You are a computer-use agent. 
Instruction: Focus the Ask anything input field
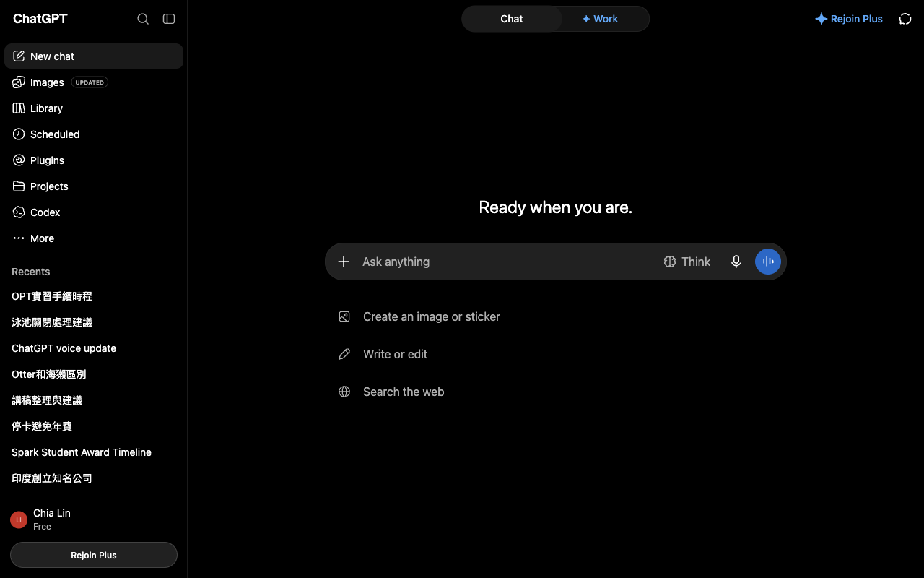click(505, 262)
